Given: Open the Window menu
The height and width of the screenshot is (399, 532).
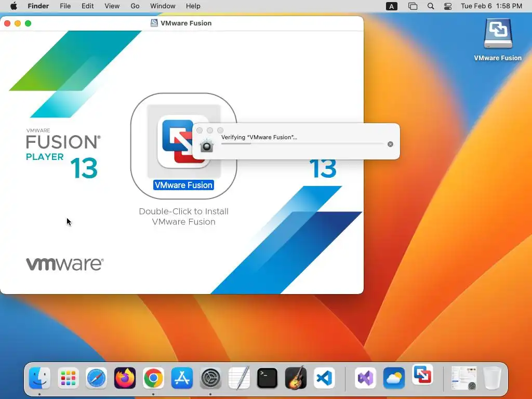Looking at the screenshot, I should 163,6.
